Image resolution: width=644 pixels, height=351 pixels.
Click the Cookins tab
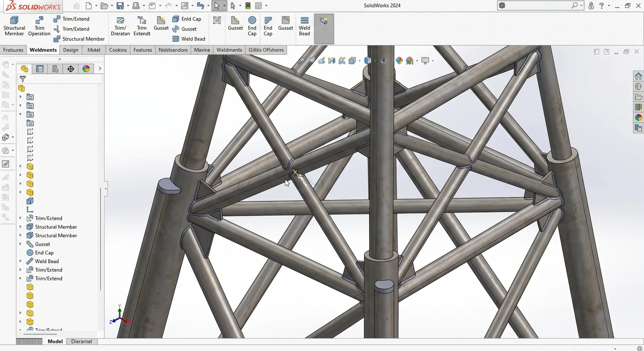(x=118, y=50)
